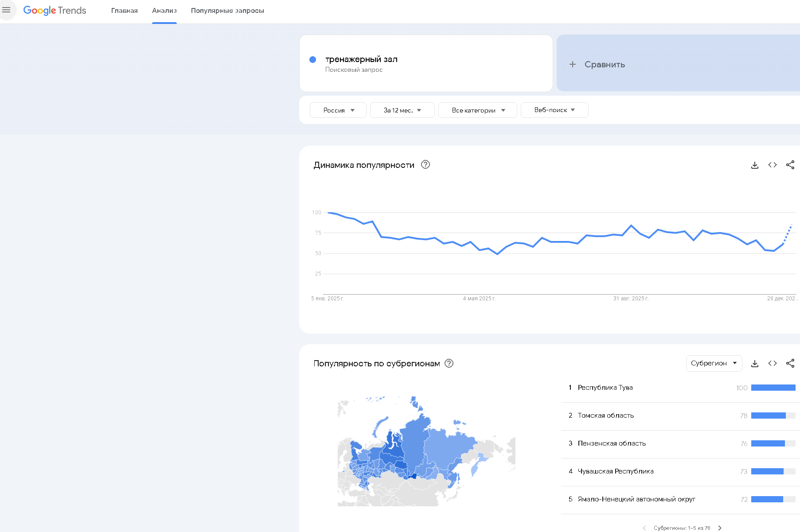Download the subregion popularity data
This screenshot has height=532, width=800.
pos(755,363)
